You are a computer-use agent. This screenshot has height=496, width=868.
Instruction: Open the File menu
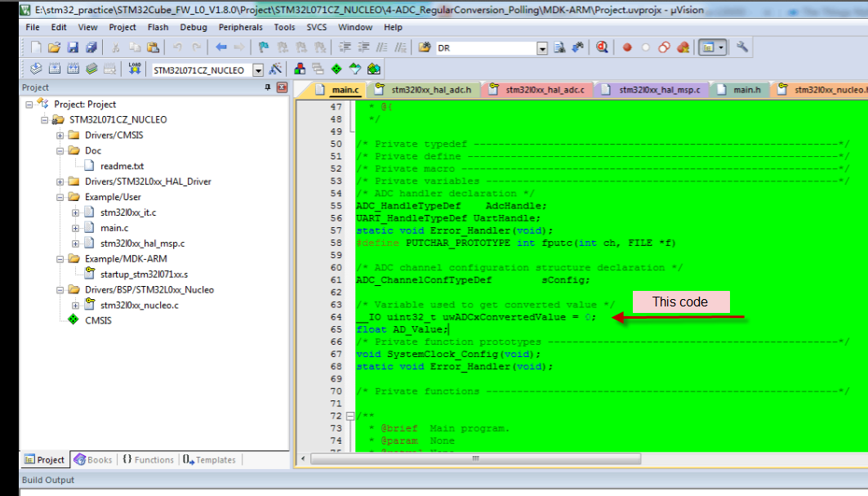coord(33,27)
